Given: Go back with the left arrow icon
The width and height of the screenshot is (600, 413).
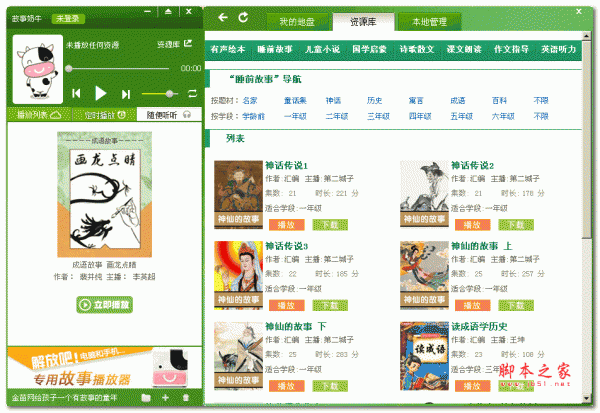Looking at the screenshot, I should tap(223, 17).
